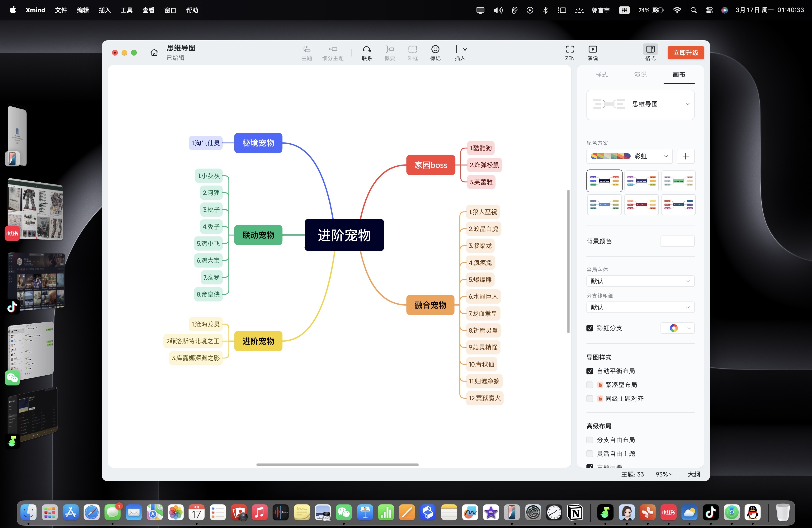The width and height of the screenshot is (812, 528).
Task: Add a subtopic with the 细分主题 icon
Action: 333,53
